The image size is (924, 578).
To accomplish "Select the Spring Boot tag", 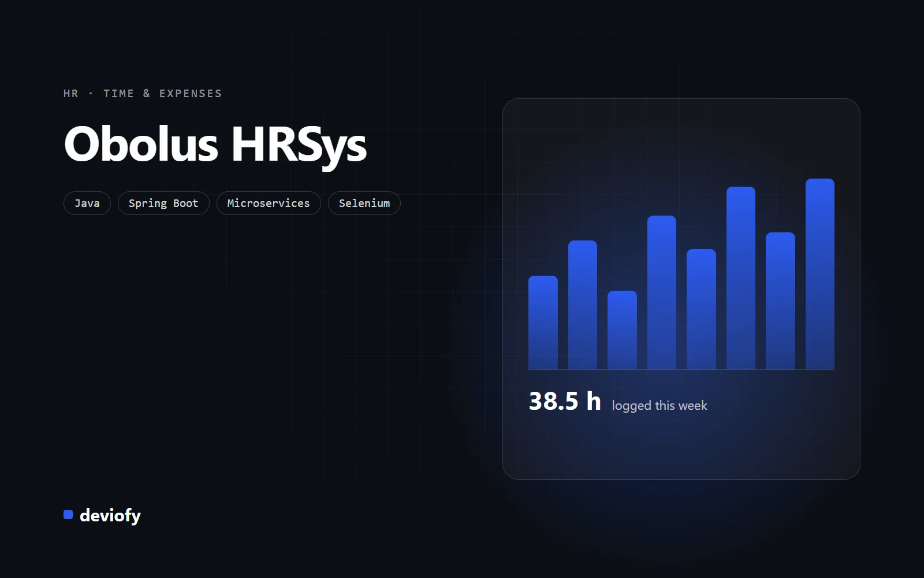I will pos(163,203).
